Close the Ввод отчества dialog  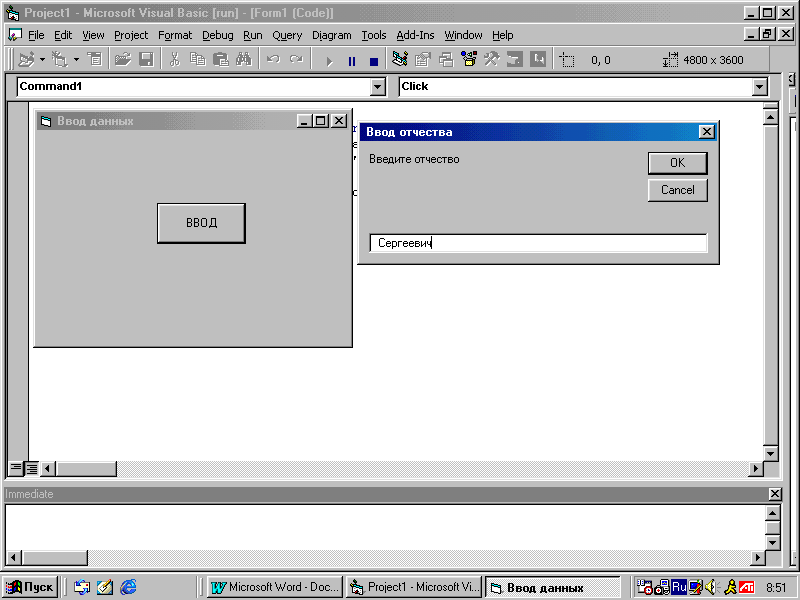tap(706, 132)
